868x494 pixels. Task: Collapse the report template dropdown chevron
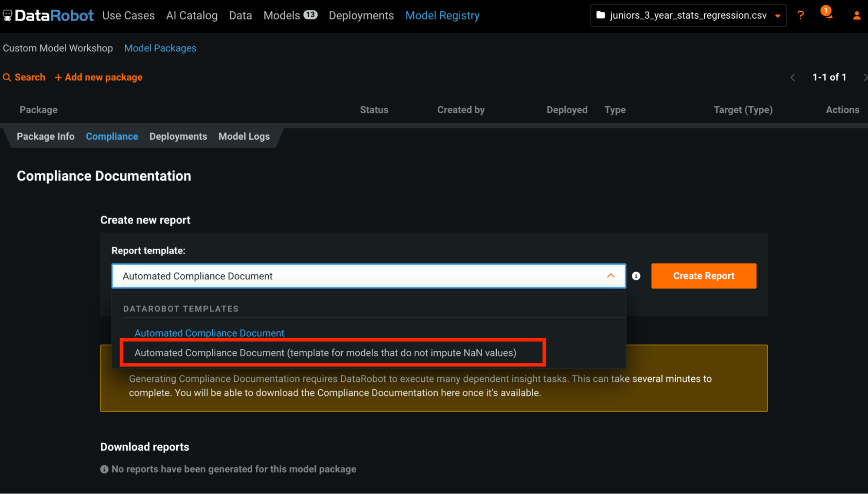coord(611,276)
